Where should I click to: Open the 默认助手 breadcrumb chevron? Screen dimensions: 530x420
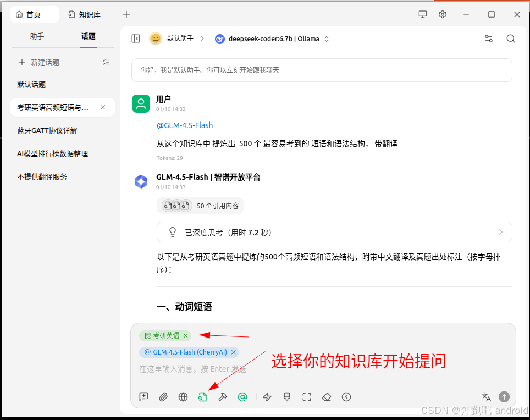coord(202,38)
